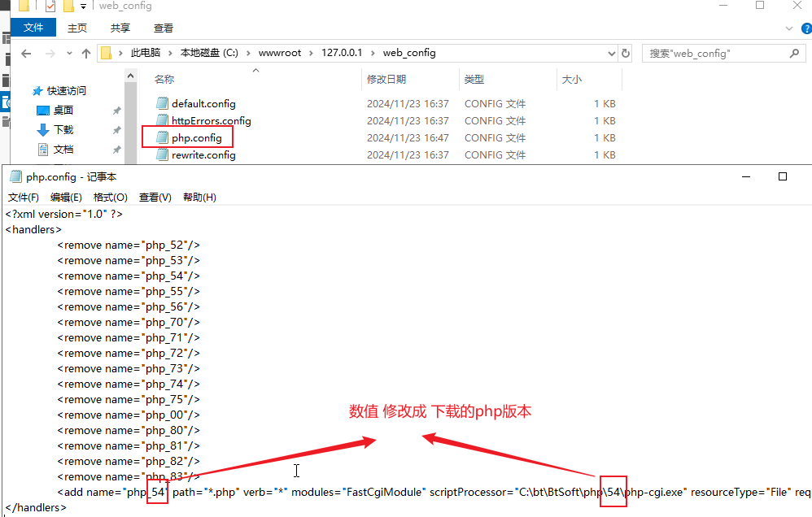Maximize the Notepad window
The image size is (812, 517).
point(783,176)
